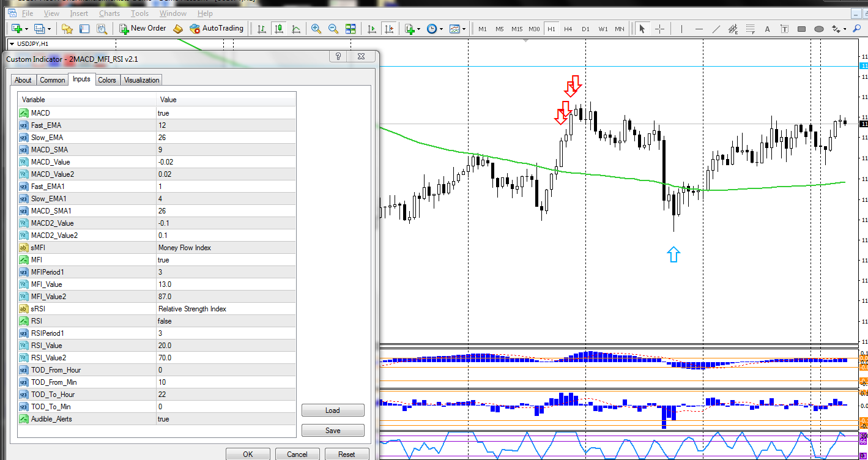Switch to the Colors tab
Image resolution: width=868 pixels, height=460 pixels.
(107, 80)
